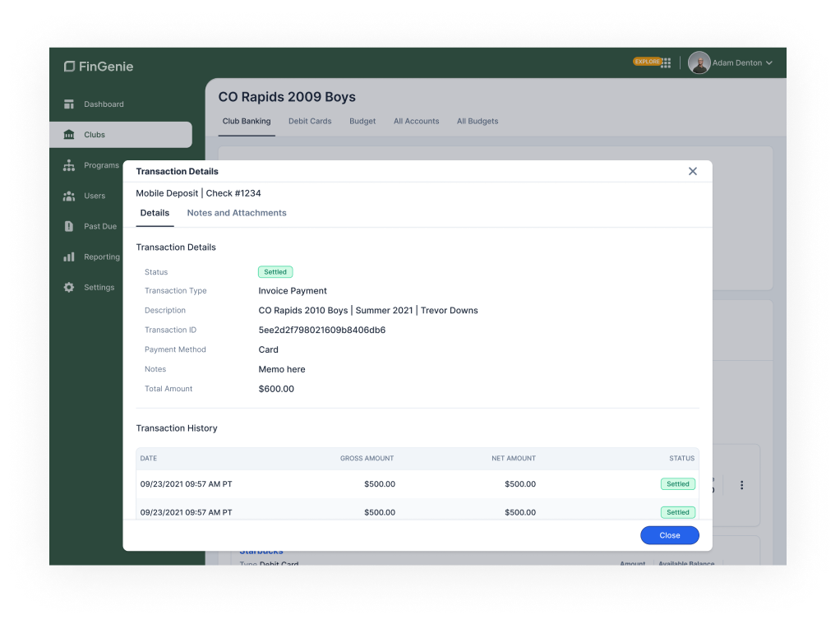Click the Reporting label in sidebar
The image size is (840, 624).
coord(102,257)
